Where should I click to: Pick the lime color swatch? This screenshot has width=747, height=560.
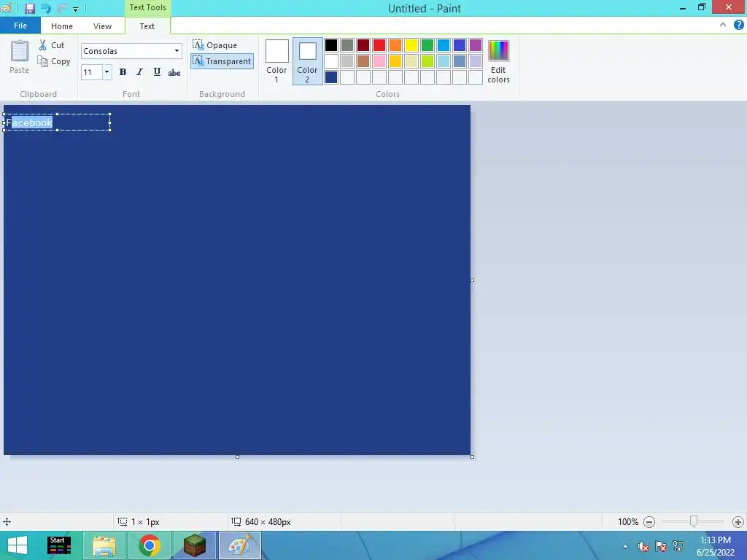click(427, 61)
